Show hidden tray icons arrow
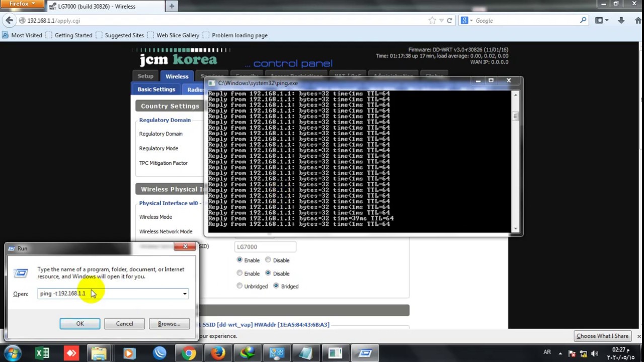644x362 pixels. 560,353
